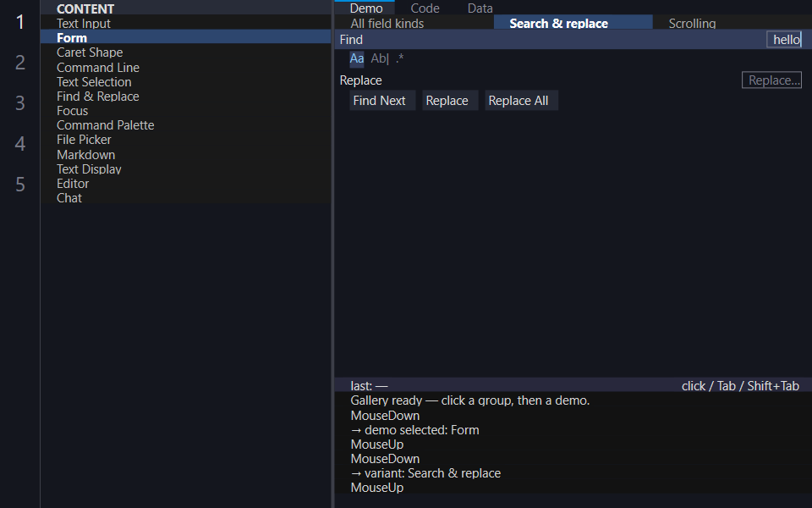The image size is (812, 508).
Task: Open the Chat demo
Action: tap(185, 198)
